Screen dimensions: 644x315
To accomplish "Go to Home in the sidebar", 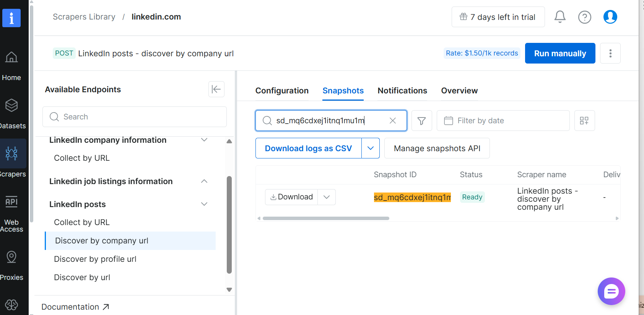I will pyautogui.click(x=11, y=66).
